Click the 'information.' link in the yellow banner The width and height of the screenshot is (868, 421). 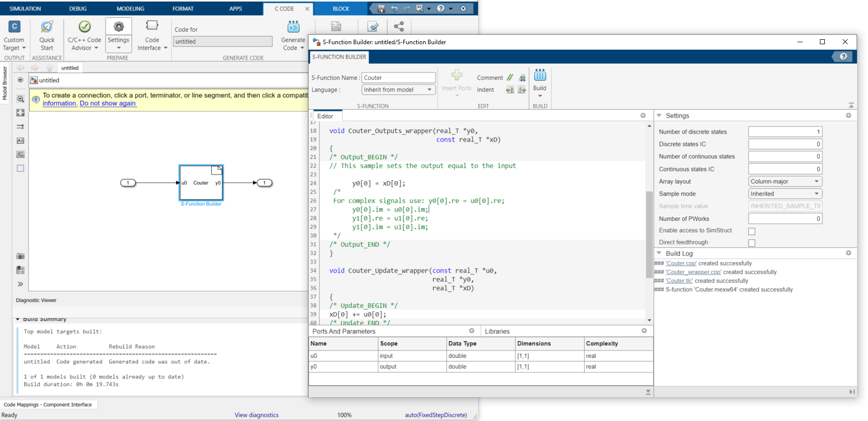pyautogui.click(x=60, y=103)
